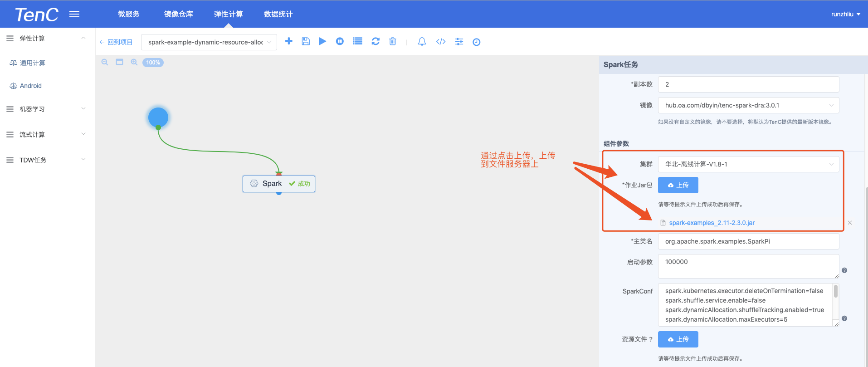The image size is (868, 367).
Task: Open the 数据统计 top menu
Action: pyautogui.click(x=278, y=14)
